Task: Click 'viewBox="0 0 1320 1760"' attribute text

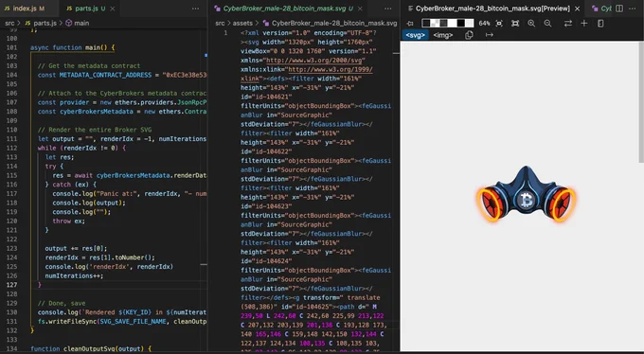Action: [x=284, y=51]
